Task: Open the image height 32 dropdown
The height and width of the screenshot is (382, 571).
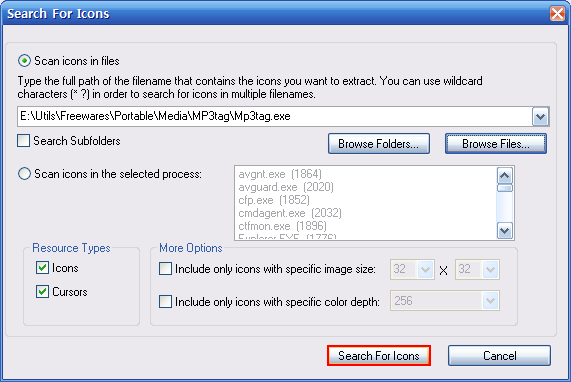Action: coord(491,269)
